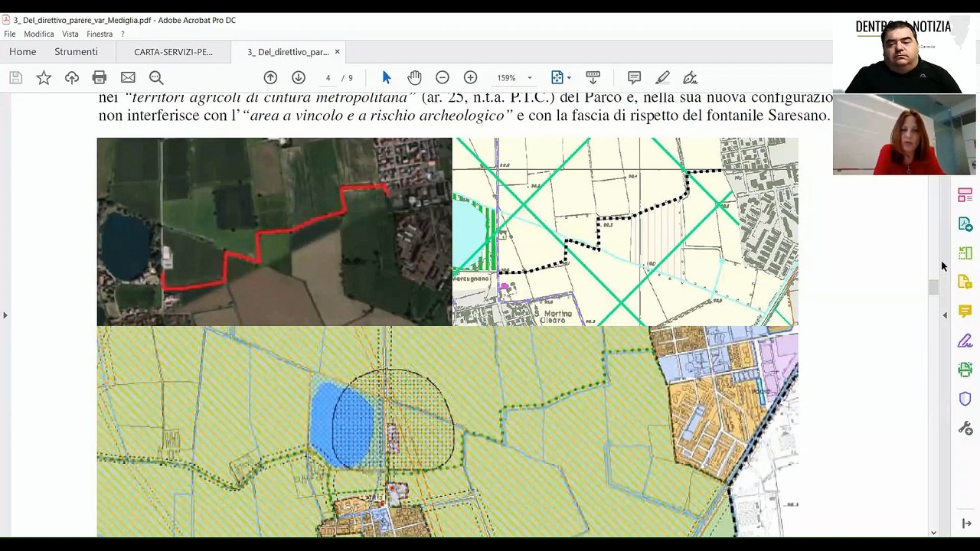Select the 3_Del_direttivo_par... document tab
Screen dimensions: 980x551
click(288, 52)
